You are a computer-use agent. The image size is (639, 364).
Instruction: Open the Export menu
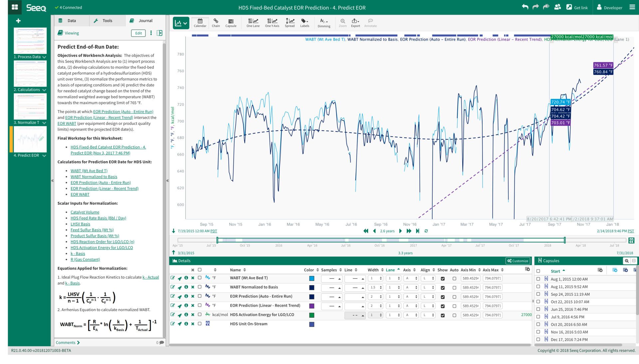click(355, 23)
